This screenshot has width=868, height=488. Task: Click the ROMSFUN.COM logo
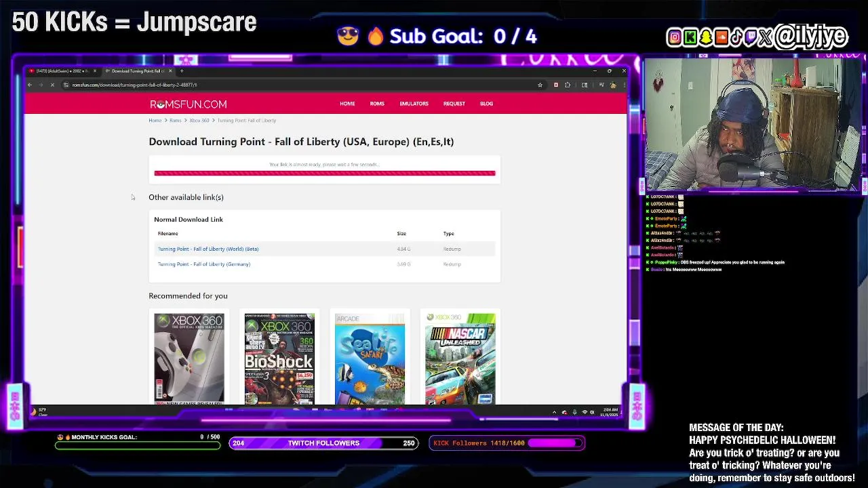point(189,104)
